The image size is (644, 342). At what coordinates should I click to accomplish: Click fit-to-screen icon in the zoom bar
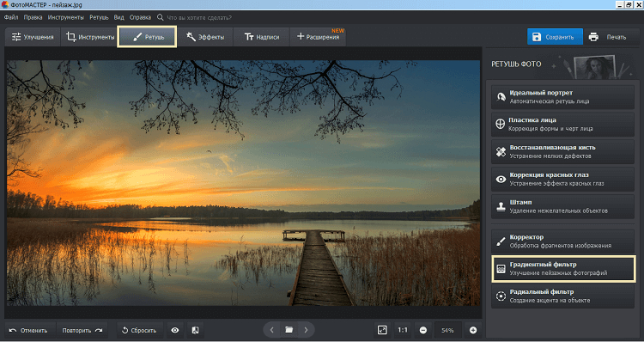coord(382,330)
